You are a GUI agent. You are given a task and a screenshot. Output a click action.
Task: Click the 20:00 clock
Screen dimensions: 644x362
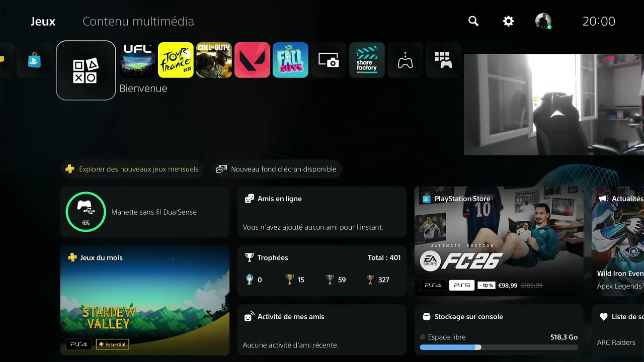599,21
